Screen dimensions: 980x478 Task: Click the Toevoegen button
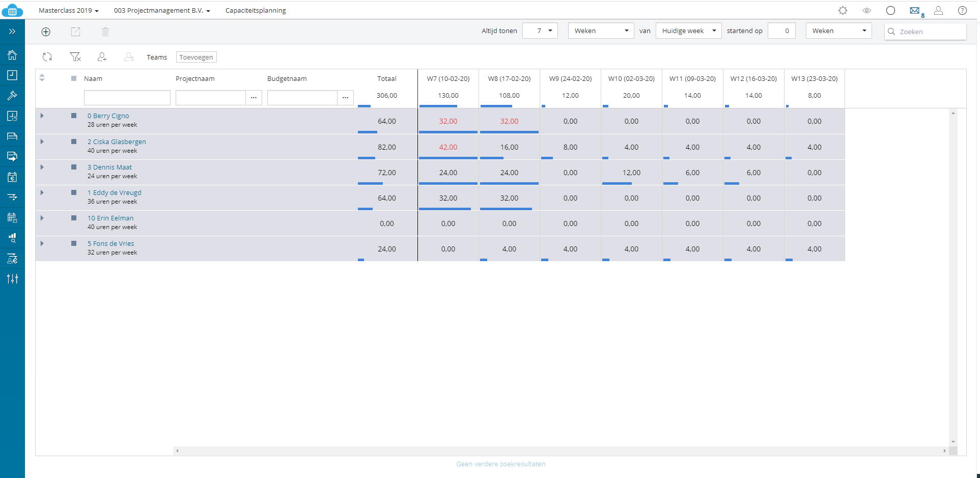[x=197, y=57]
